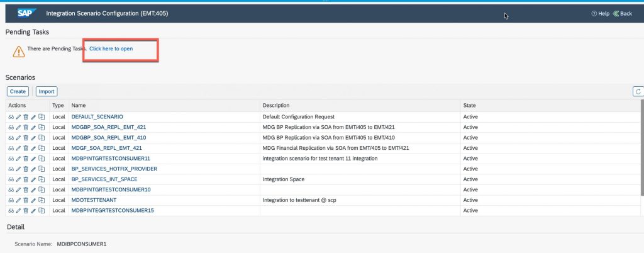Delete MDGBP_SOA_REPL_EMT_421 with trash icon
The width and height of the screenshot is (644, 253).
(25, 127)
